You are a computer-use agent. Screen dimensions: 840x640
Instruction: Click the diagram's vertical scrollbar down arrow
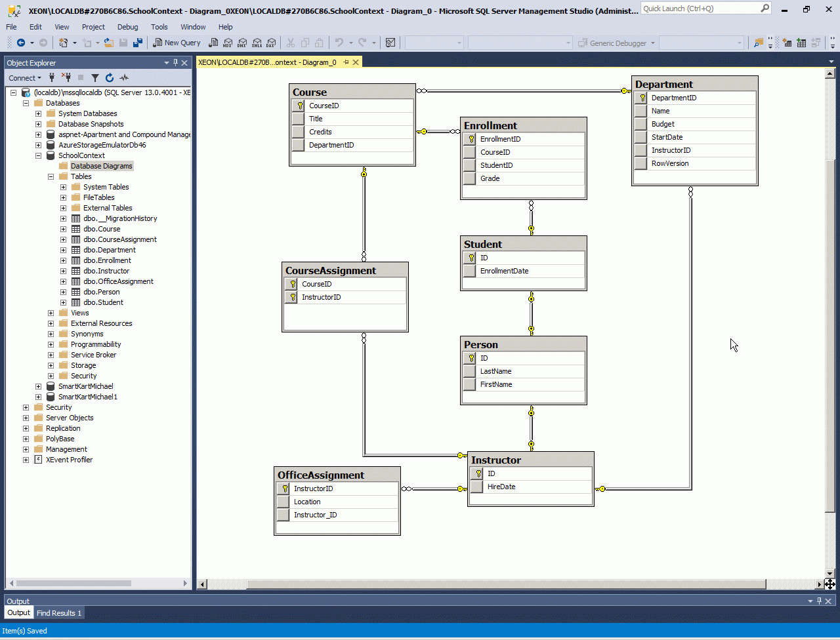(830, 572)
